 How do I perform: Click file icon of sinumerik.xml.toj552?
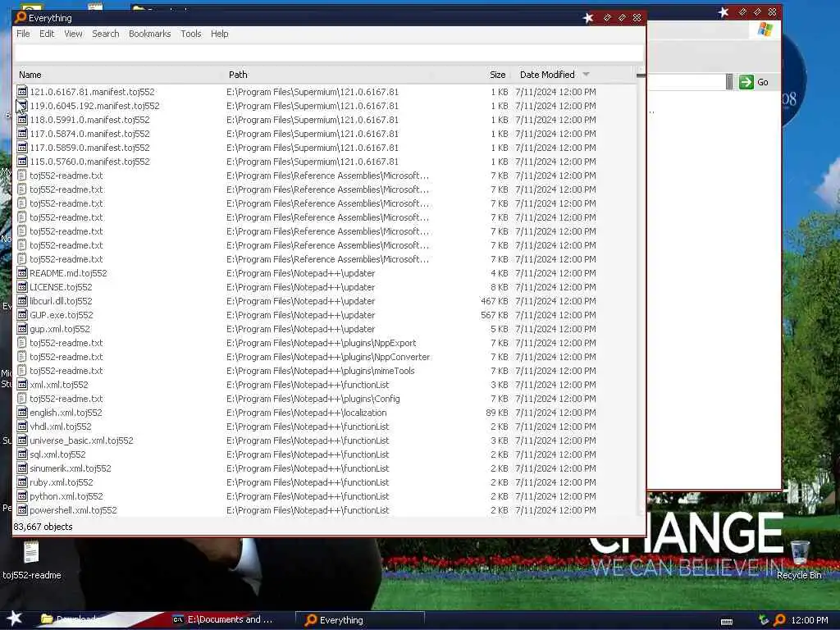point(22,468)
